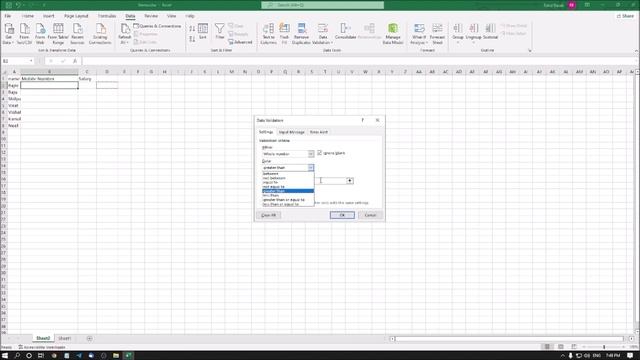Viewport: 640px width, 360px height.
Task: Import data From Web
Action: (40, 34)
